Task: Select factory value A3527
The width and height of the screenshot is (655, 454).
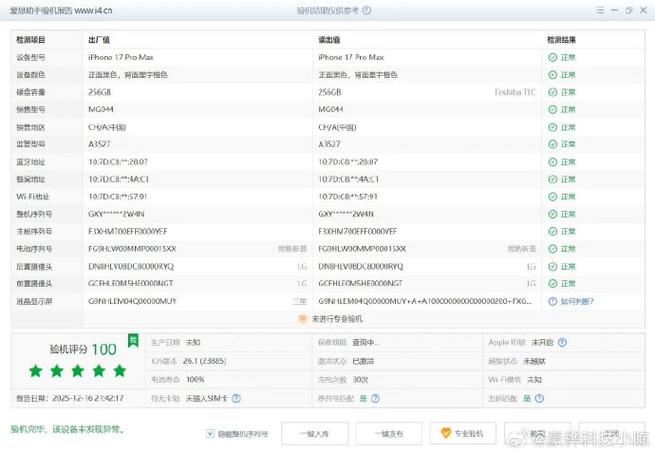Action: (99, 144)
